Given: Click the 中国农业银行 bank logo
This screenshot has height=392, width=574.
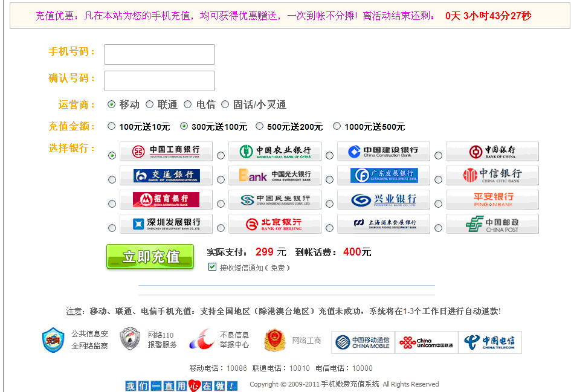Looking at the screenshot, I should click(274, 151).
